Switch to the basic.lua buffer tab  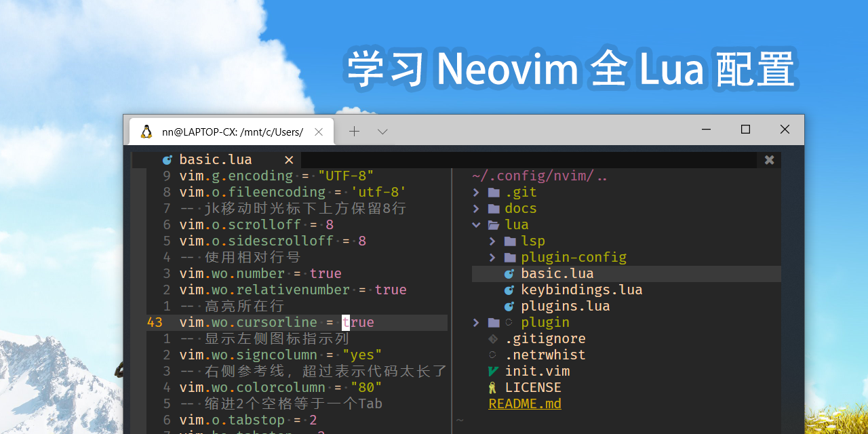pyautogui.click(x=216, y=160)
